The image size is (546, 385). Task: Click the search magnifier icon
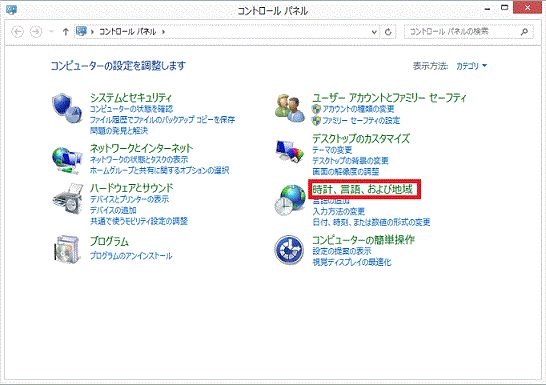[524, 32]
